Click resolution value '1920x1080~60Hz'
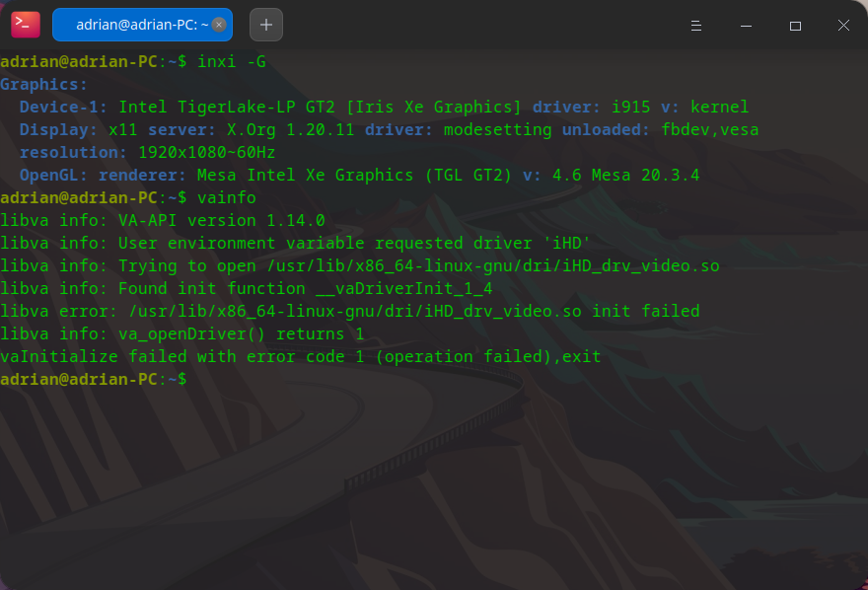This screenshot has height=590, width=868. click(206, 152)
